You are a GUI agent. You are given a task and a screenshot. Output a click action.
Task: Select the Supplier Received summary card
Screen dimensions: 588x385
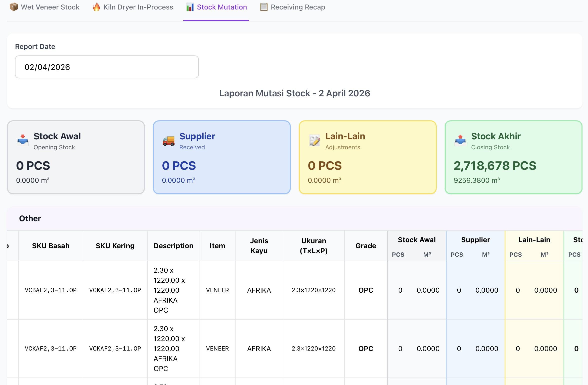[222, 157]
